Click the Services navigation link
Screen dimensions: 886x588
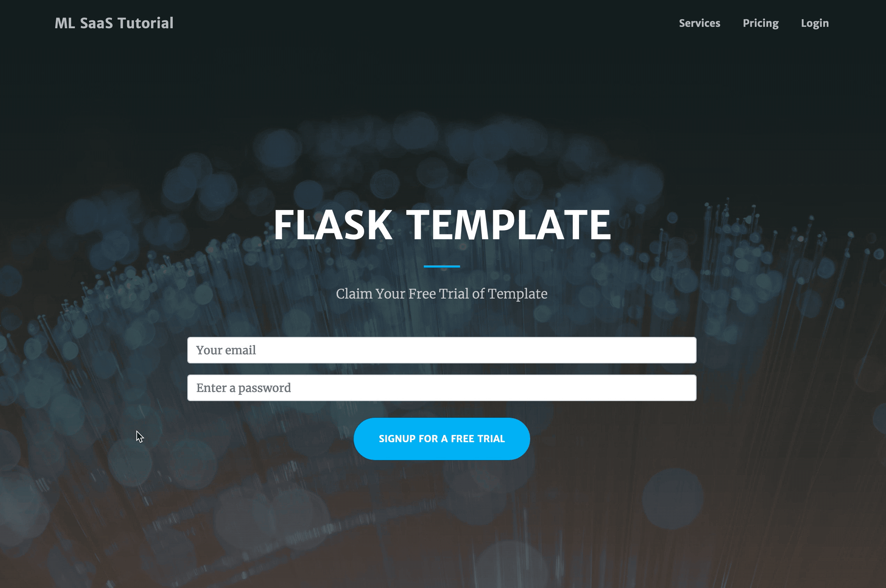pos(699,23)
